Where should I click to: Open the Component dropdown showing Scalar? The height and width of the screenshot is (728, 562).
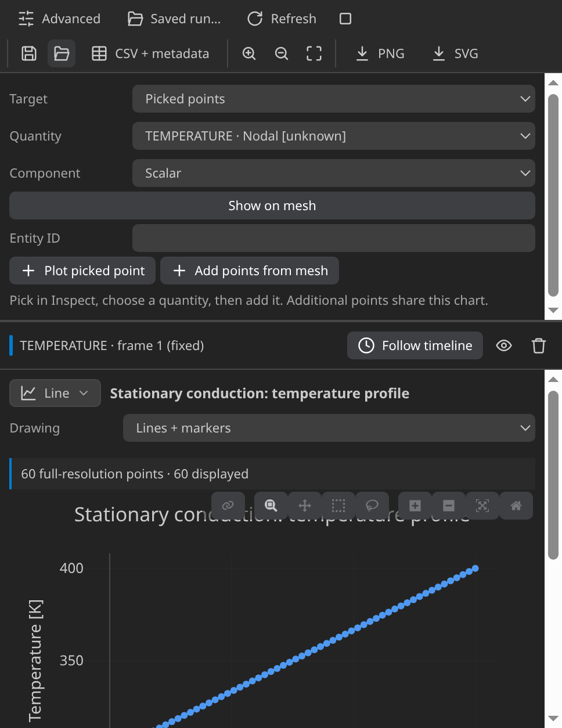coord(334,173)
